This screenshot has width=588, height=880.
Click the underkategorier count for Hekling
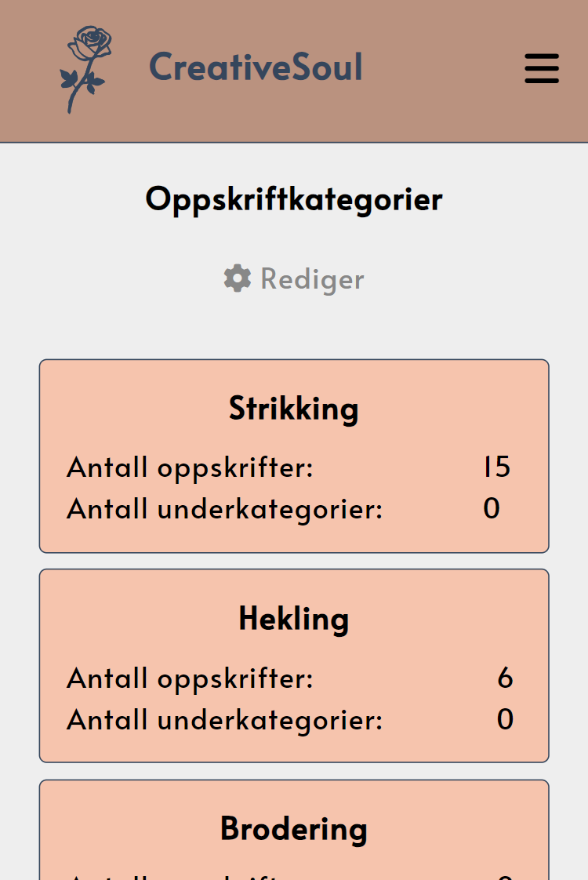[505, 719]
